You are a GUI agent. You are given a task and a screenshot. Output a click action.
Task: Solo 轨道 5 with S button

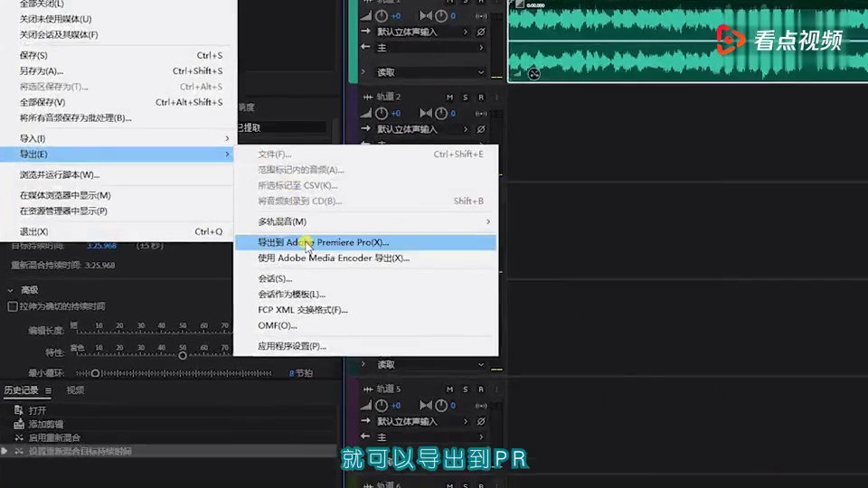(x=465, y=389)
